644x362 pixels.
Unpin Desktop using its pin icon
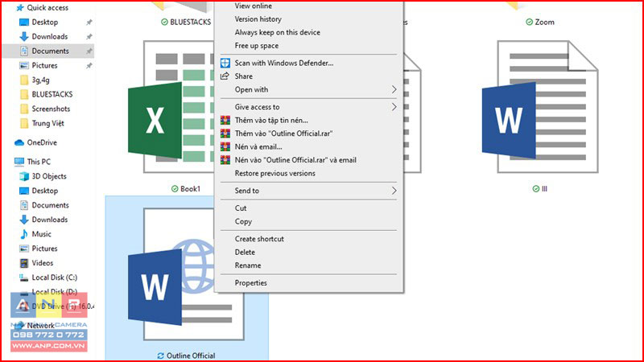89,23
